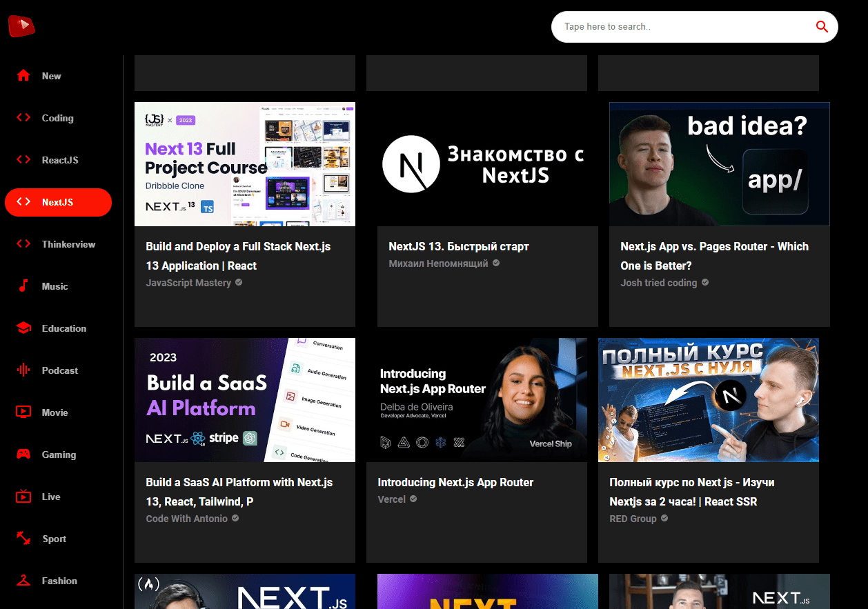868x609 pixels.
Task: Click the code brackets icon beside Thinkerview
Action: tap(23, 244)
